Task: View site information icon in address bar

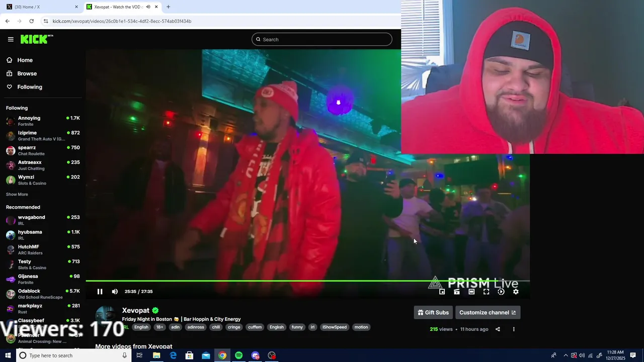Action: [45, 21]
